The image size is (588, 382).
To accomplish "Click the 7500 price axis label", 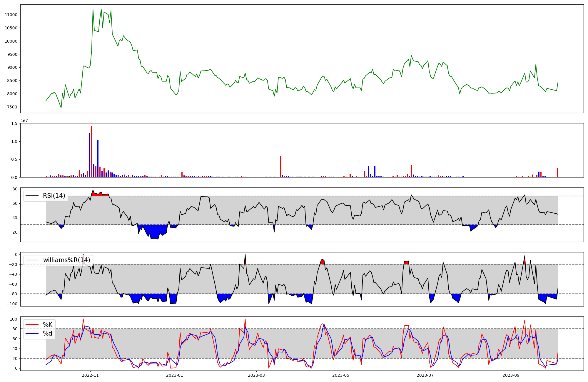I will 12,107.
